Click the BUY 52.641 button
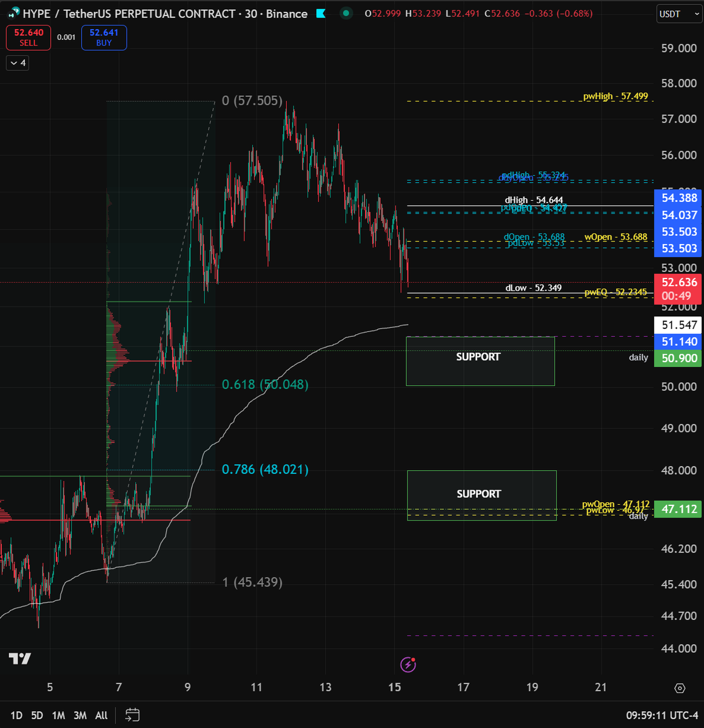 click(104, 38)
